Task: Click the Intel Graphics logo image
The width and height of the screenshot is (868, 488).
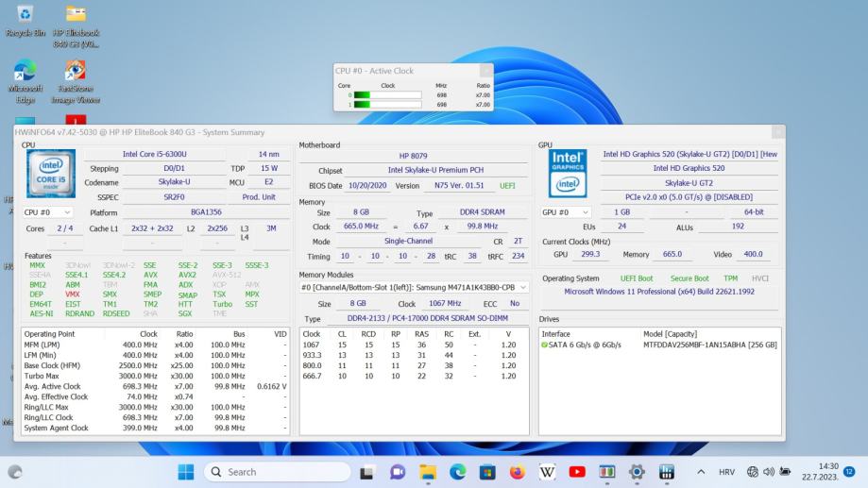Action: coord(568,173)
